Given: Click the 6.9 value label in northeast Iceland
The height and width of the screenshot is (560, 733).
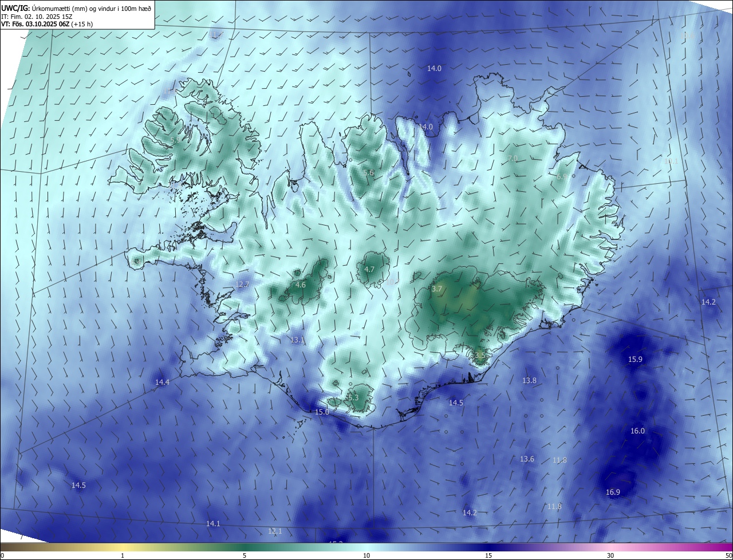Looking at the screenshot, I should coord(561,177).
